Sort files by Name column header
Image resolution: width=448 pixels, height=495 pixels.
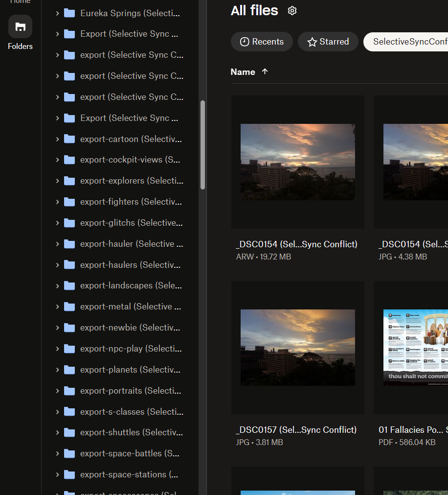click(x=243, y=72)
